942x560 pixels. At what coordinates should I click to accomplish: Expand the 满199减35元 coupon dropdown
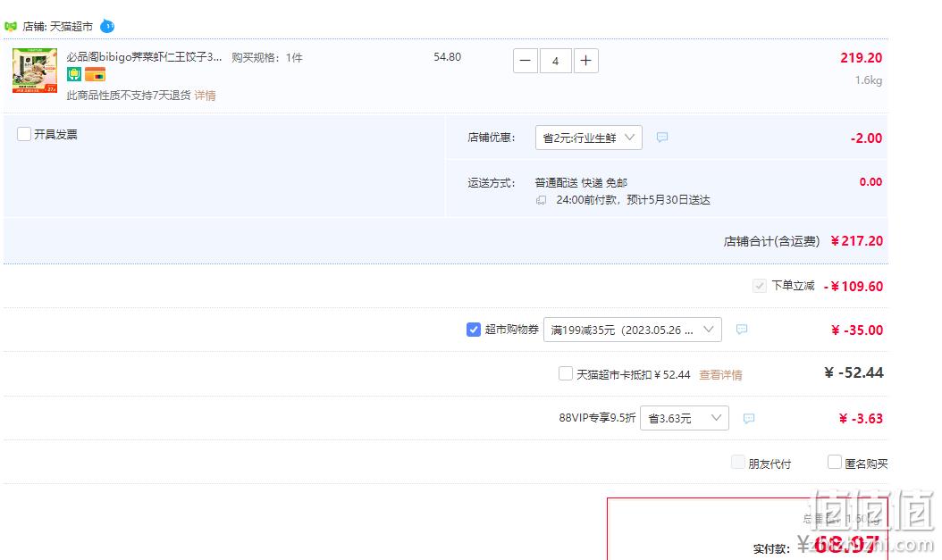pos(633,330)
